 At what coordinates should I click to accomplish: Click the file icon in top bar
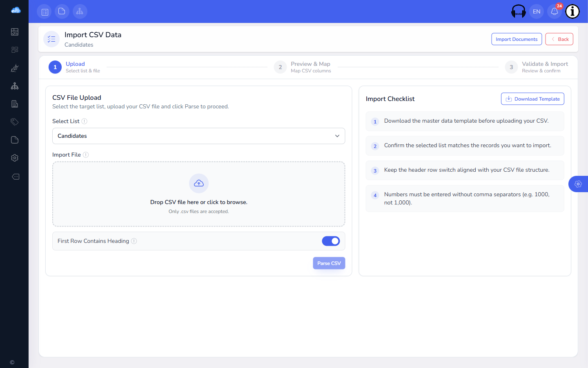pyautogui.click(x=62, y=11)
